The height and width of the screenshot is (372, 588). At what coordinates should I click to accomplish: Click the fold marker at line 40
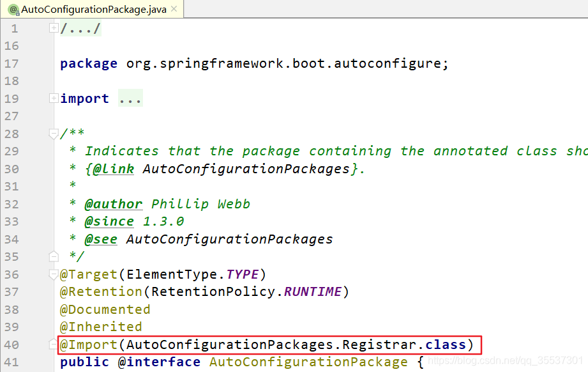(x=54, y=345)
